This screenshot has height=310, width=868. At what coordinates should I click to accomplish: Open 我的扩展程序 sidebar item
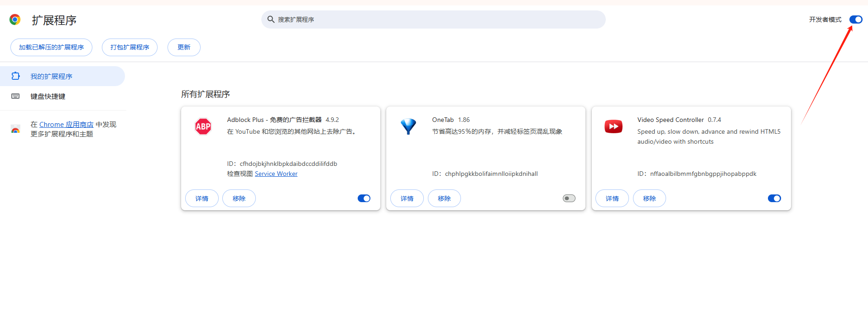(62, 76)
